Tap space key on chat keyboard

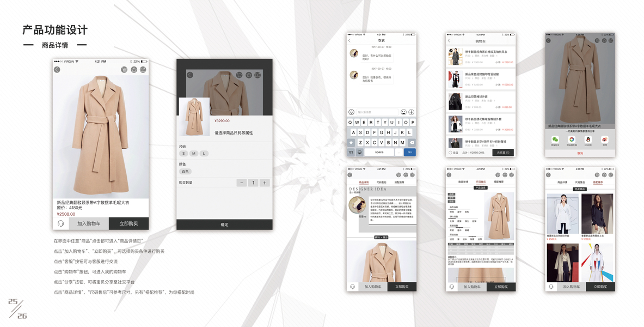click(379, 152)
